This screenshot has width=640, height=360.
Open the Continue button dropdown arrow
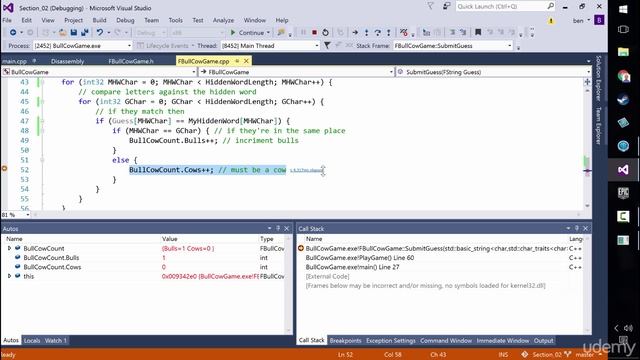[x=268, y=33]
